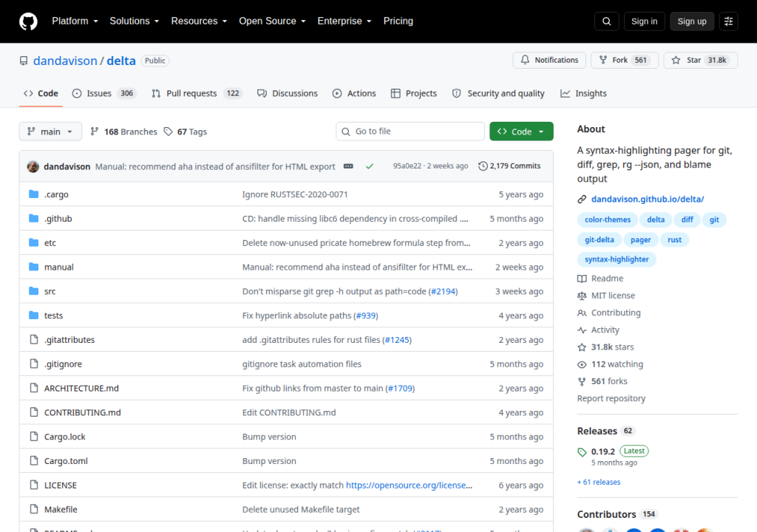Open the main branch selector
The height and width of the screenshot is (532, 757).
click(x=50, y=132)
